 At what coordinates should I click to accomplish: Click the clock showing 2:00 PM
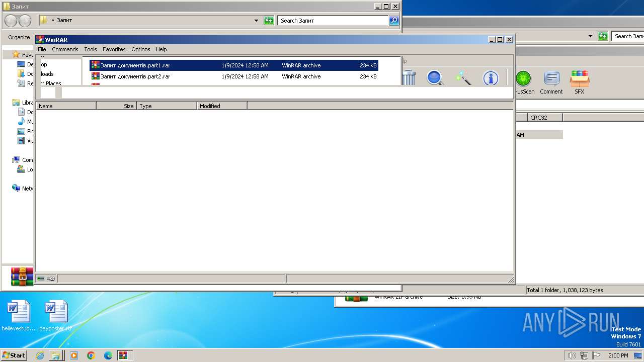(618, 355)
